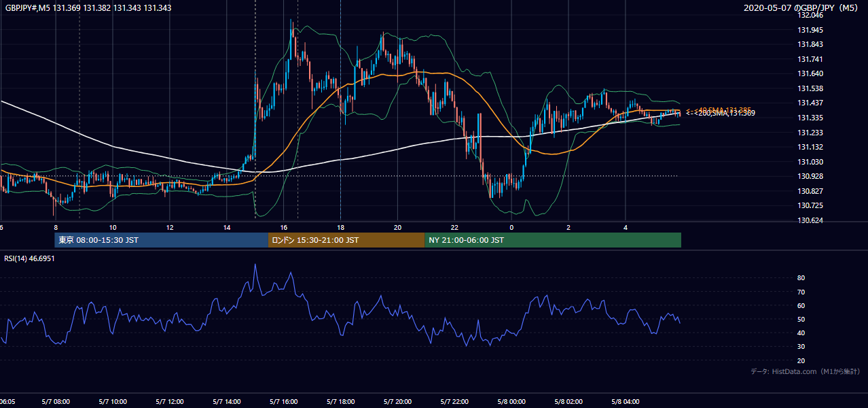Click hour label 10 under the price chart

(113, 227)
